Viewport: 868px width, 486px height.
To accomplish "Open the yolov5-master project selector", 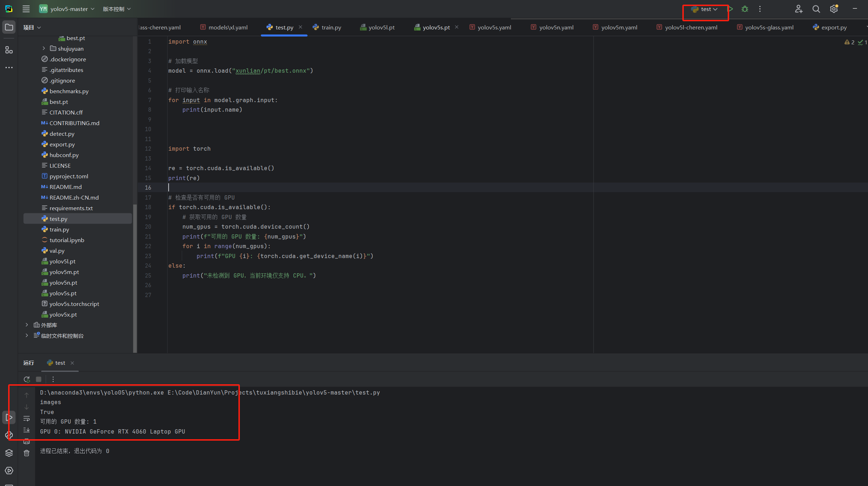I will pos(69,9).
